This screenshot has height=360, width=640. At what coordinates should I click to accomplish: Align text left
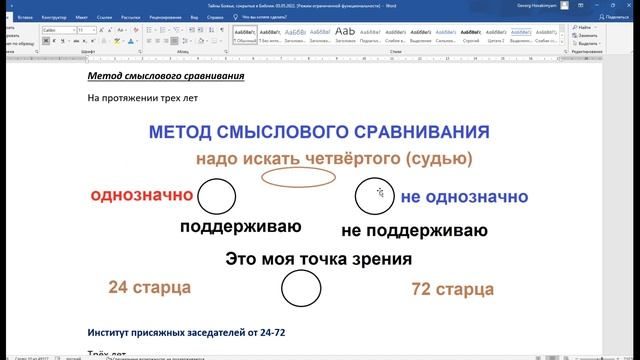pos(149,41)
